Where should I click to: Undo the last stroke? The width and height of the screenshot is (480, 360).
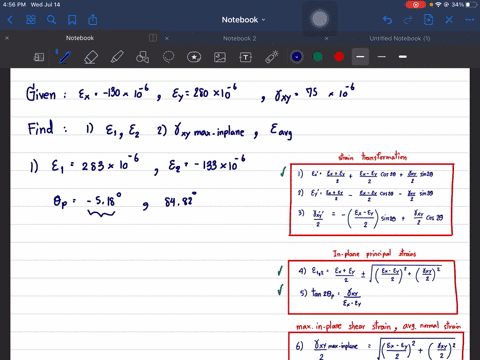coord(387,20)
